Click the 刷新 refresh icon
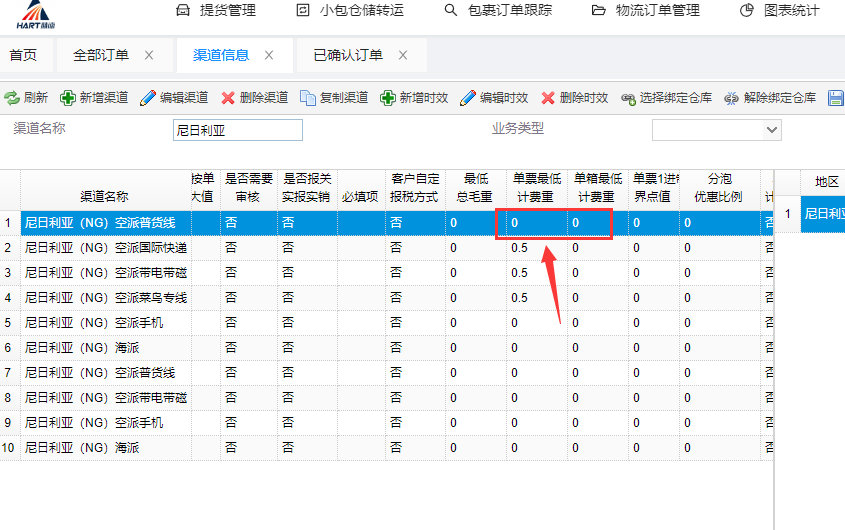 click(12, 98)
